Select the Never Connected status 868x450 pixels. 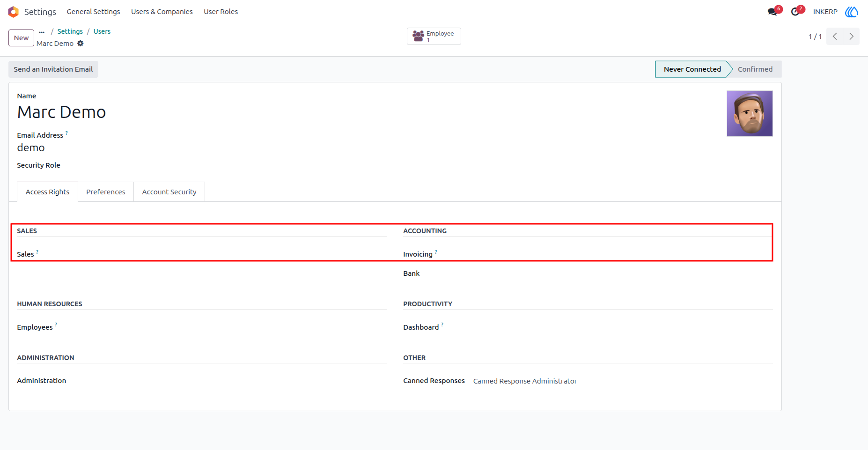[692, 69]
